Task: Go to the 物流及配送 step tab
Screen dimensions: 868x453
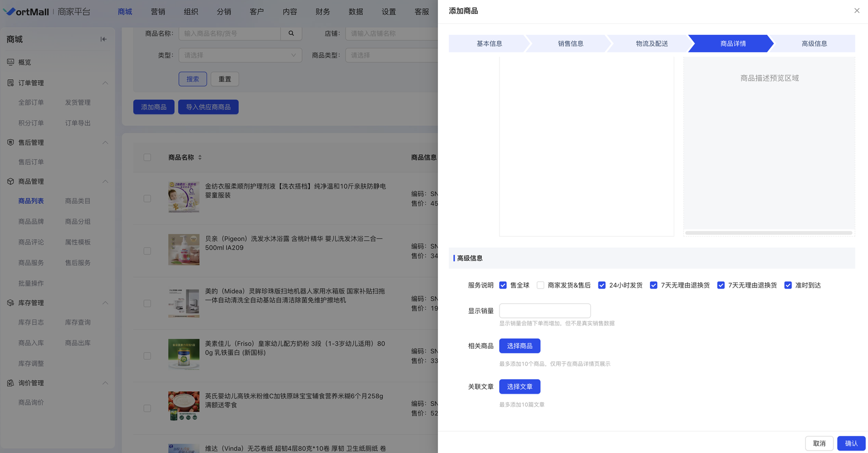Action: point(652,43)
